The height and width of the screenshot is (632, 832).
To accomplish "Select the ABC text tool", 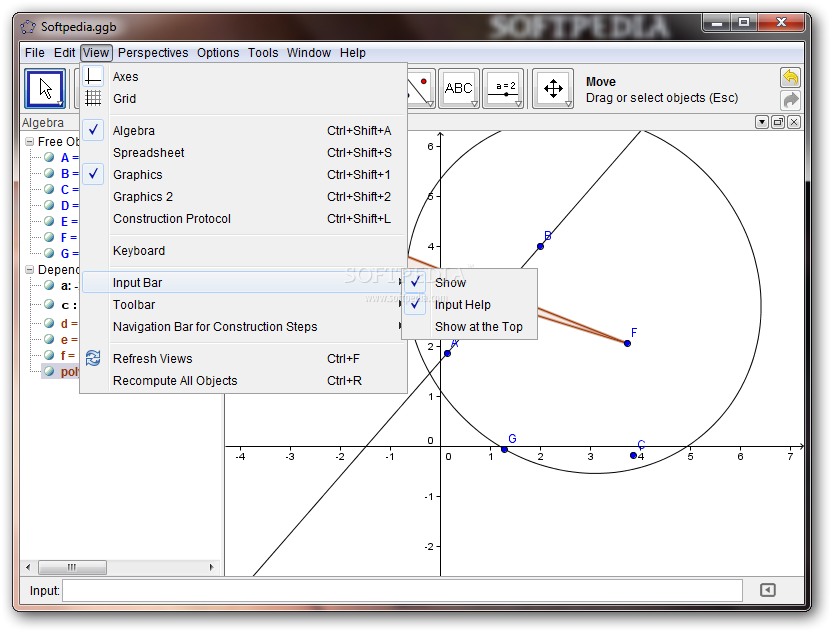I will (x=459, y=89).
